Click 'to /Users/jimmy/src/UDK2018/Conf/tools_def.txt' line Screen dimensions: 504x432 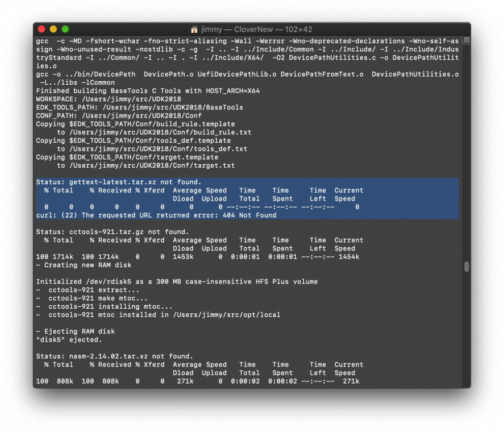point(152,149)
